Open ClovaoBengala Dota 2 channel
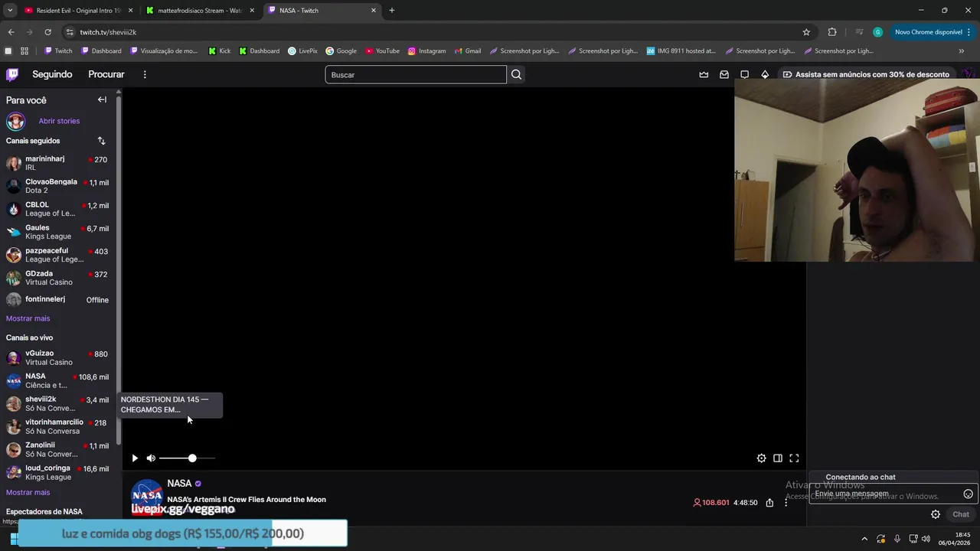 (x=58, y=186)
